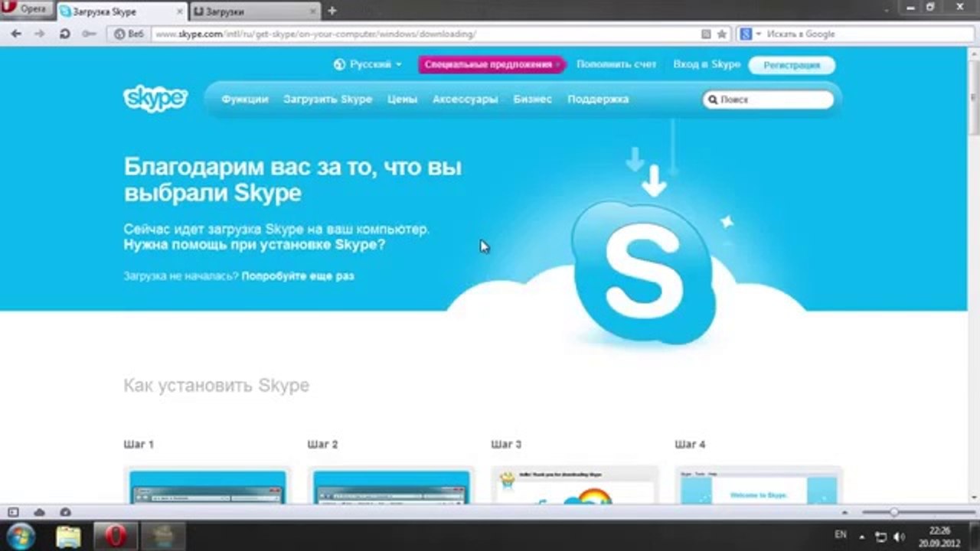Click the feed icon in address bar
Viewport: 980px width, 551px height.
(706, 34)
